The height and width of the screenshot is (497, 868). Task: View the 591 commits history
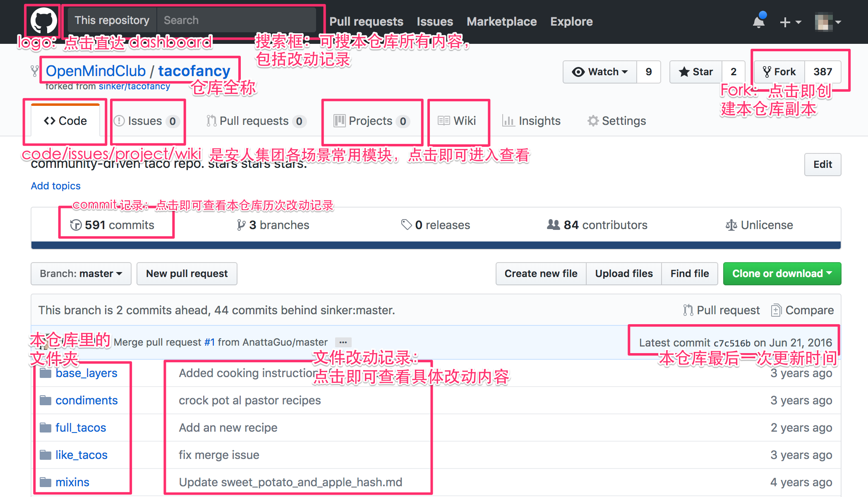[x=112, y=225]
